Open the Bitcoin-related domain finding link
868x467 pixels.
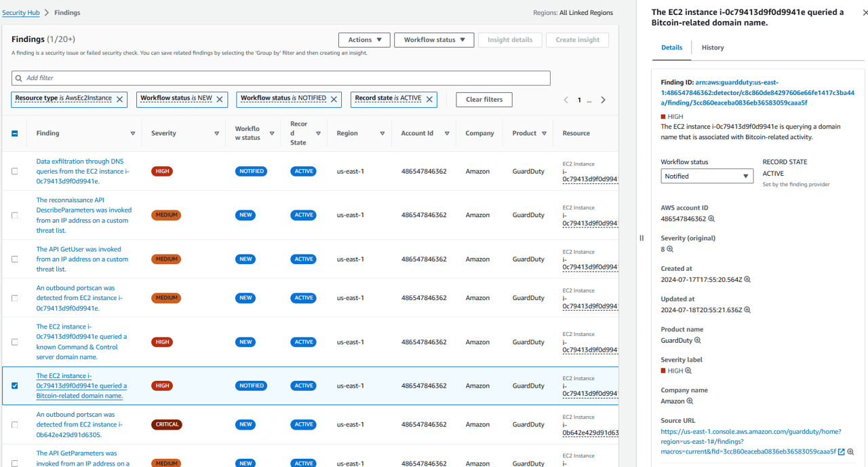pyautogui.click(x=81, y=386)
